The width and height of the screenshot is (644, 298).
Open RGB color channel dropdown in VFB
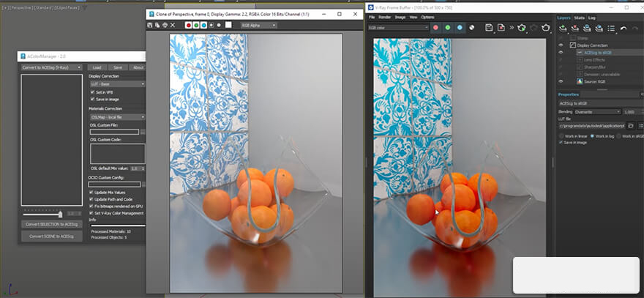398,28
